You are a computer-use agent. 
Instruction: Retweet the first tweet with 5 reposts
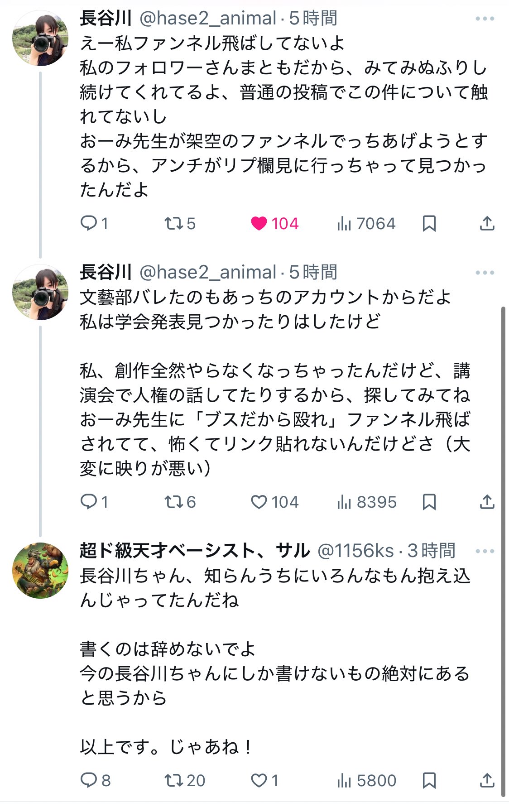click(173, 223)
